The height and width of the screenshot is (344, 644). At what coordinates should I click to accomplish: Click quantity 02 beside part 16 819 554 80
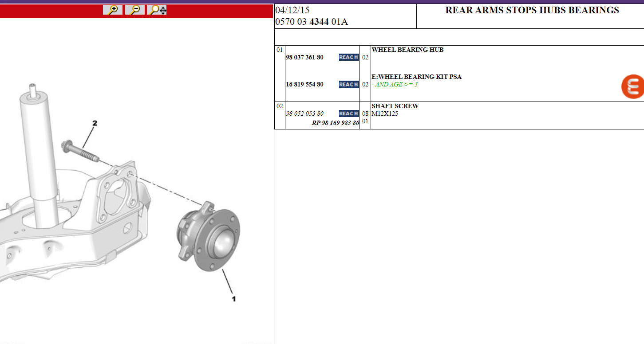pyautogui.click(x=365, y=84)
